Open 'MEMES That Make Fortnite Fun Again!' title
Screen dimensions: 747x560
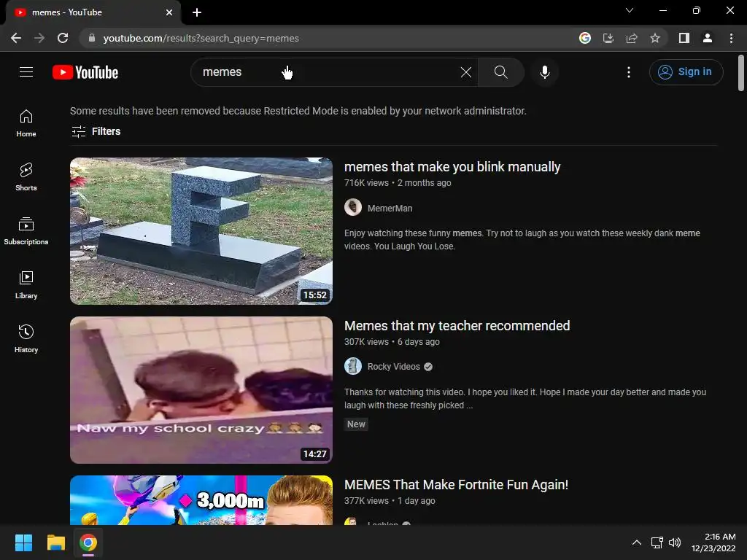pyautogui.click(x=456, y=485)
